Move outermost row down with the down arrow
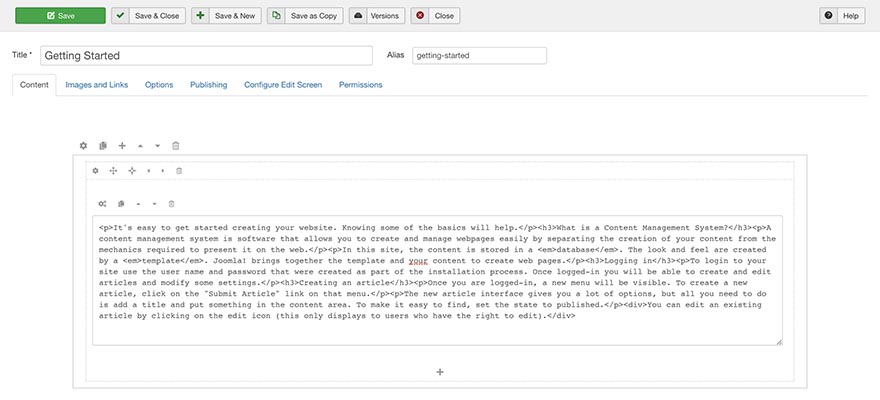The height and width of the screenshot is (400, 880). (157, 146)
